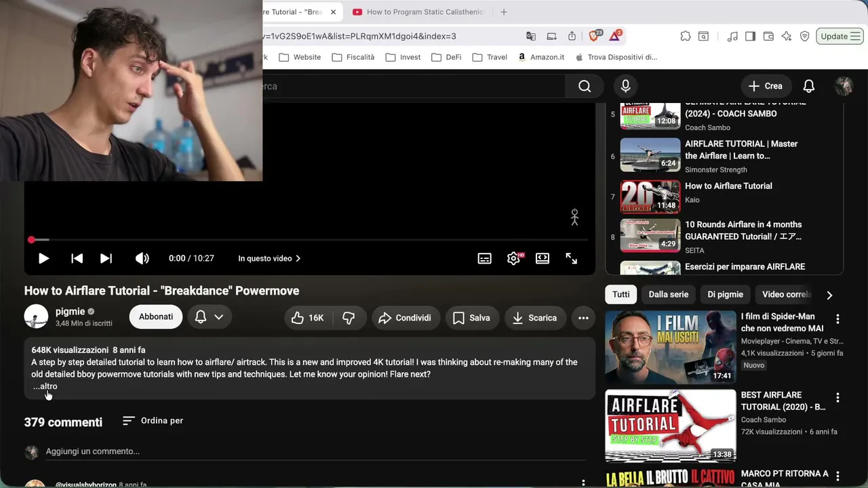Click the Abbonati subscribe button
This screenshot has height=488, width=868.
coord(156,317)
